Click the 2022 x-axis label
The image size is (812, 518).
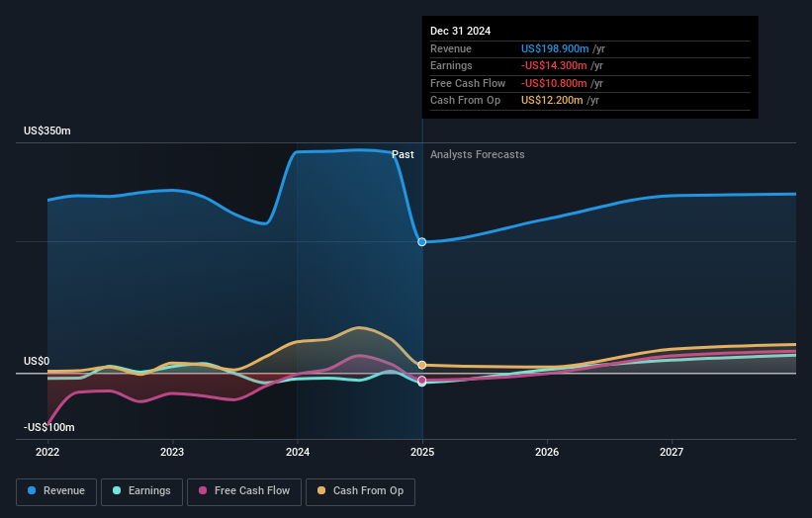[x=47, y=452]
